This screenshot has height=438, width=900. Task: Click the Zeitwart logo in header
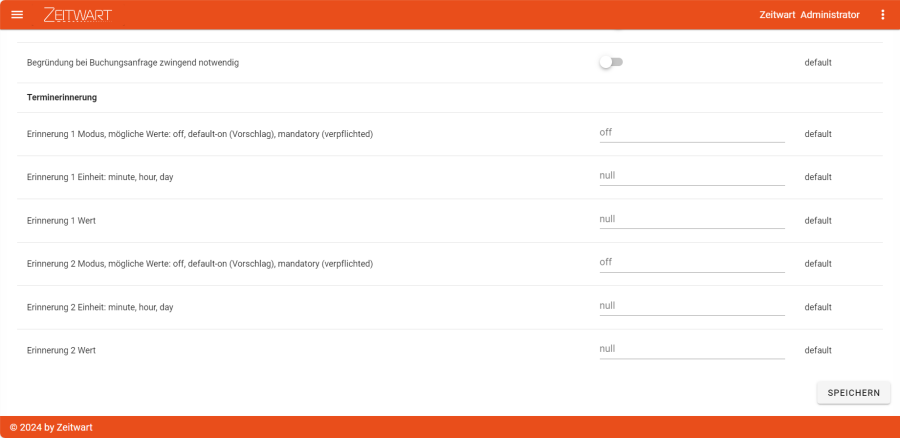78,15
